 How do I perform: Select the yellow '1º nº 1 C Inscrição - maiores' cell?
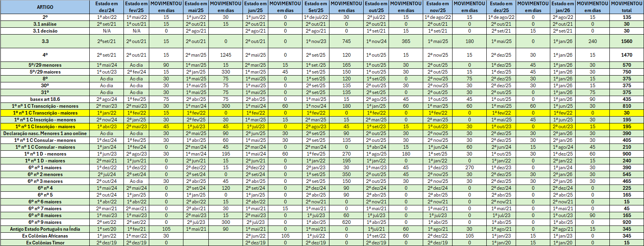point(45,127)
